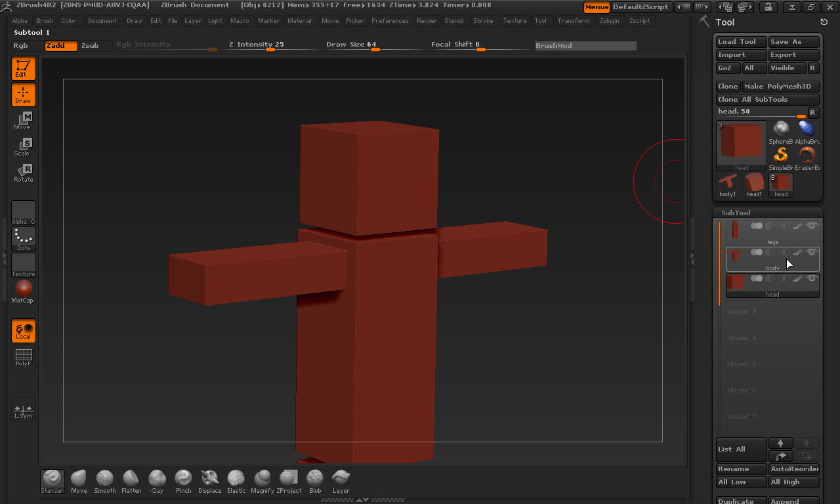
Task: Open the Alpha selector dropdown
Action: pos(23,213)
